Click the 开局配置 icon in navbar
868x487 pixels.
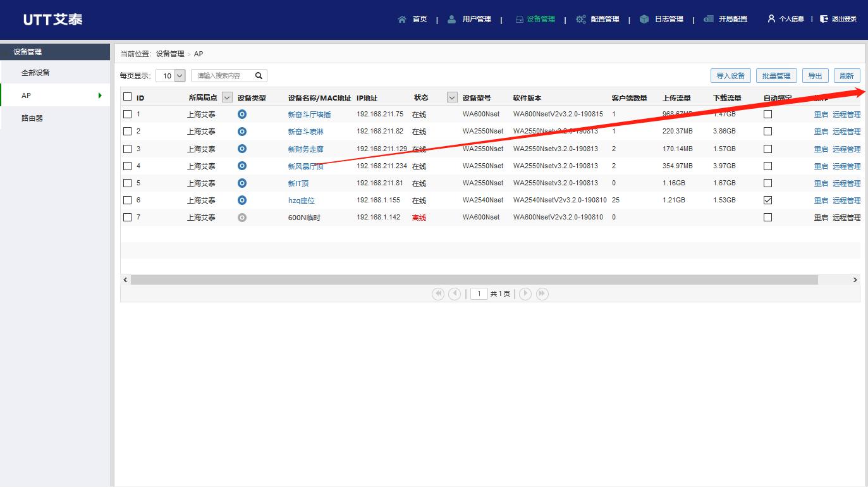tap(709, 19)
